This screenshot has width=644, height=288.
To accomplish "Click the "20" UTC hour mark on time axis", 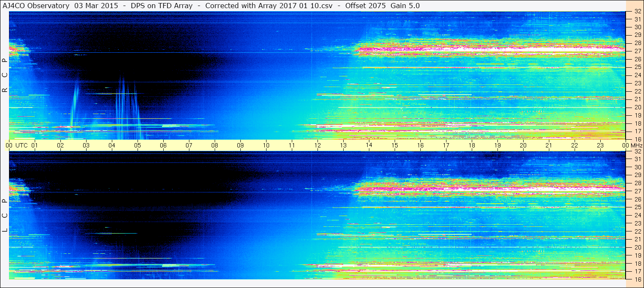I will 523,145.
